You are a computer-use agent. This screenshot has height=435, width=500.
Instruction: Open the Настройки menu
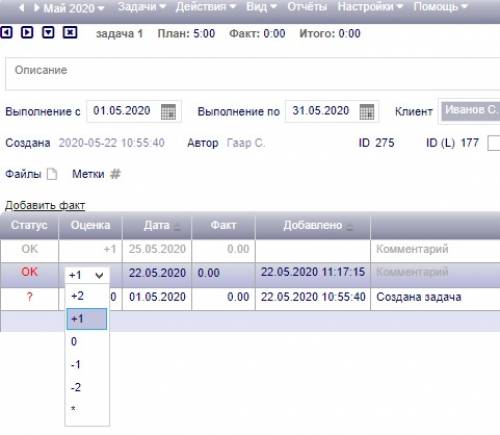coord(370,7)
